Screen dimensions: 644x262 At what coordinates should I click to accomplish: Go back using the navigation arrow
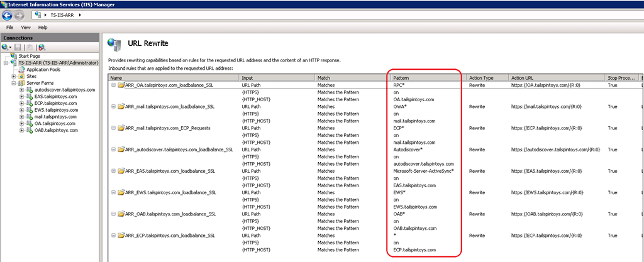point(8,15)
